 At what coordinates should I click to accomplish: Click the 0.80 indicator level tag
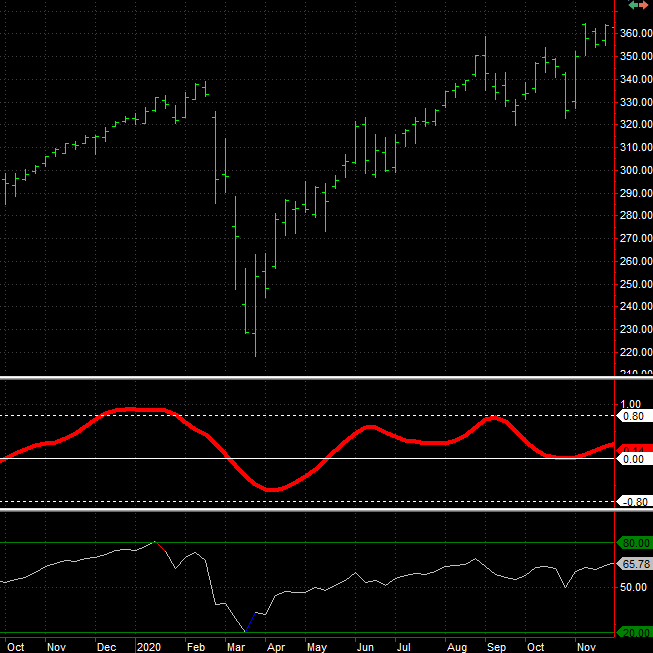point(634,416)
